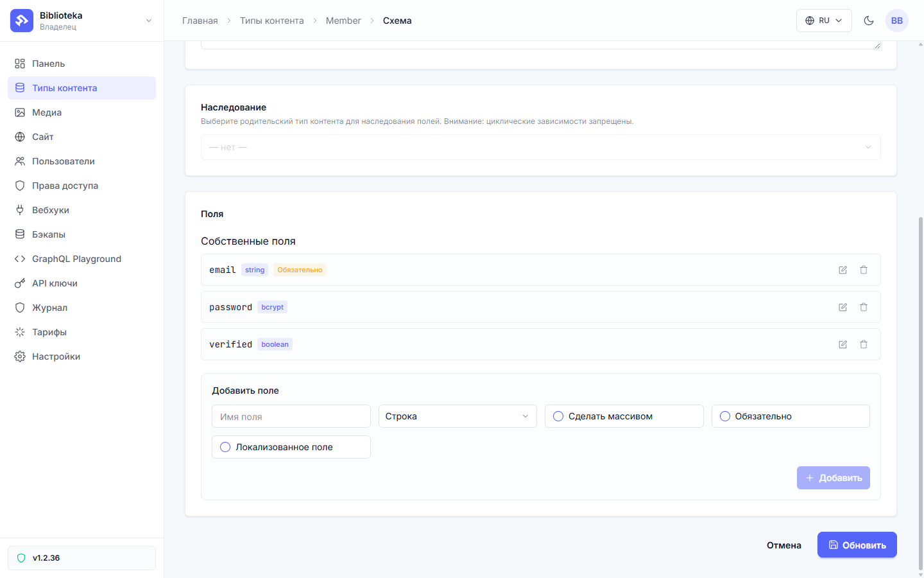This screenshot has height=578, width=924.
Task: Click the Отмена button
Action: 783,545
